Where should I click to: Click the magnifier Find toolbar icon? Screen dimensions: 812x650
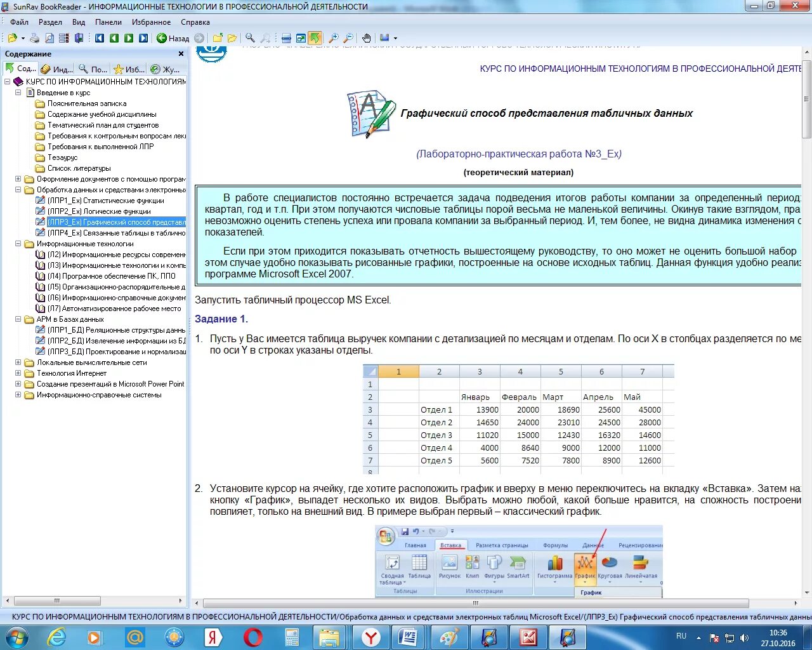click(x=251, y=38)
